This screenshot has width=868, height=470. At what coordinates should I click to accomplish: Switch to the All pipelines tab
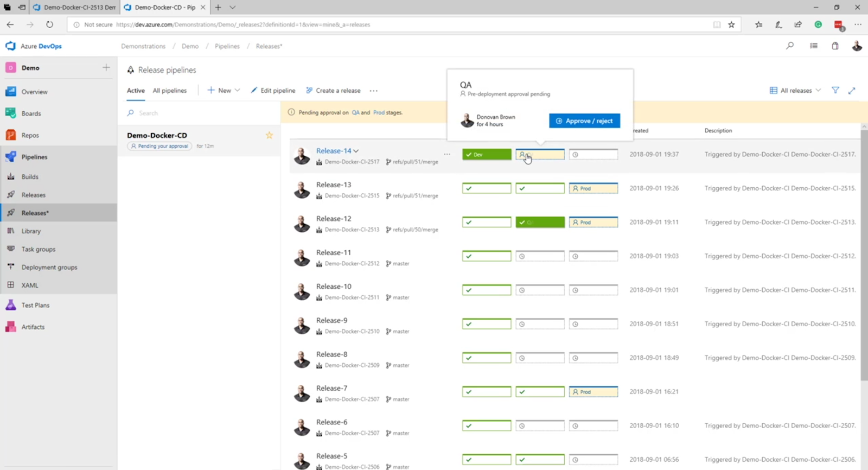(x=170, y=91)
